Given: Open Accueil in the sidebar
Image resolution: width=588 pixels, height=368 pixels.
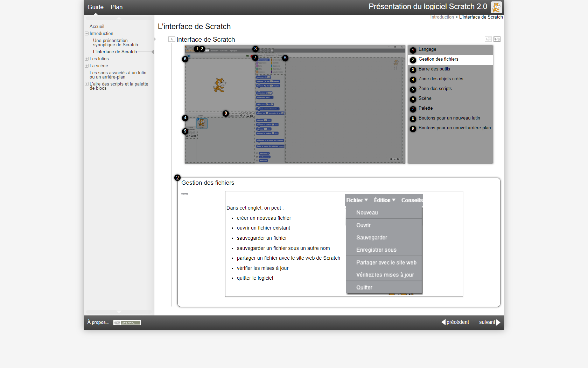Looking at the screenshot, I should pos(97,27).
